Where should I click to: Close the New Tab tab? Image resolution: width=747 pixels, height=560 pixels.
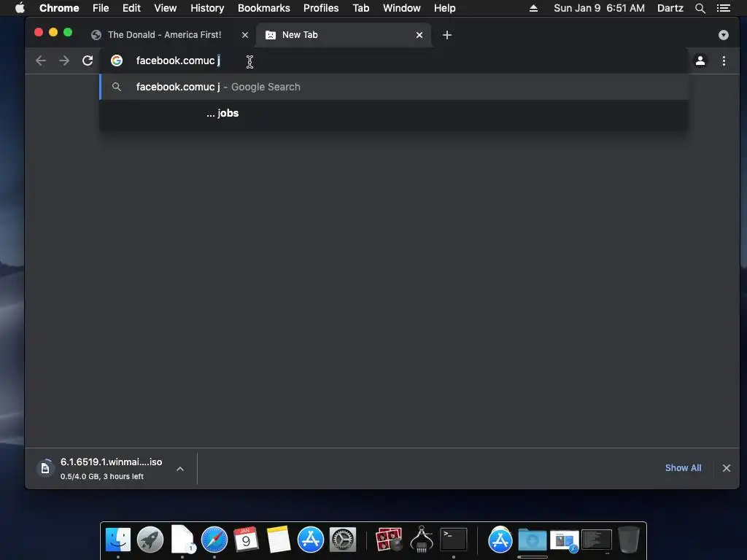[x=419, y=35]
